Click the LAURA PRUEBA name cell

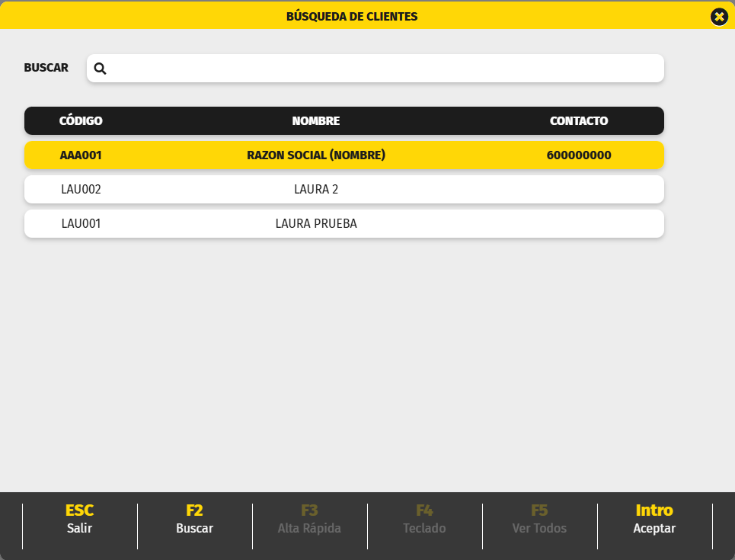pos(316,224)
